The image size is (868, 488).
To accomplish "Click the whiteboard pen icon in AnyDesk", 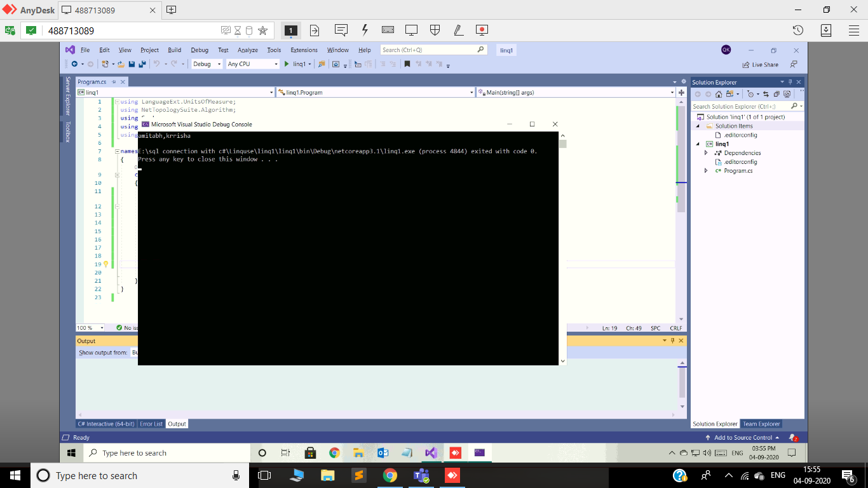I will pyautogui.click(x=458, y=30).
